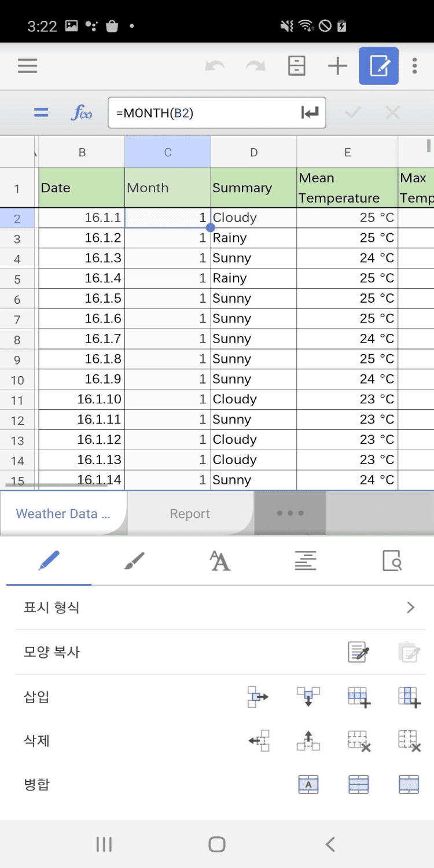Open the font formatting tab
434x868 pixels.
tap(220, 561)
